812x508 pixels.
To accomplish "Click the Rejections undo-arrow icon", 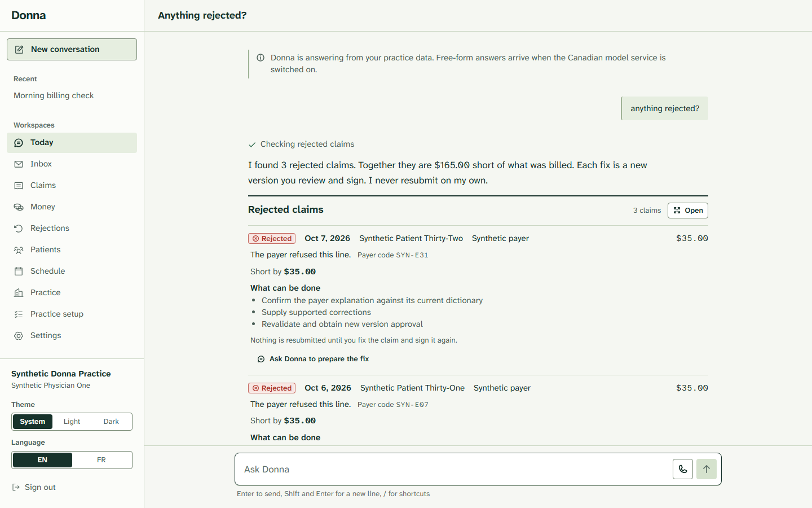I will [x=19, y=229].
